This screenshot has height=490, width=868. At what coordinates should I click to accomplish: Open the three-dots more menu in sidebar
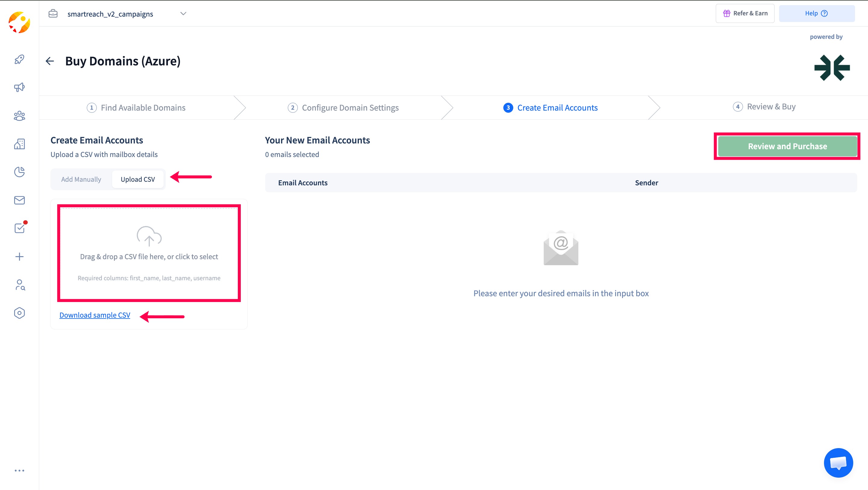tap(19, 470)
